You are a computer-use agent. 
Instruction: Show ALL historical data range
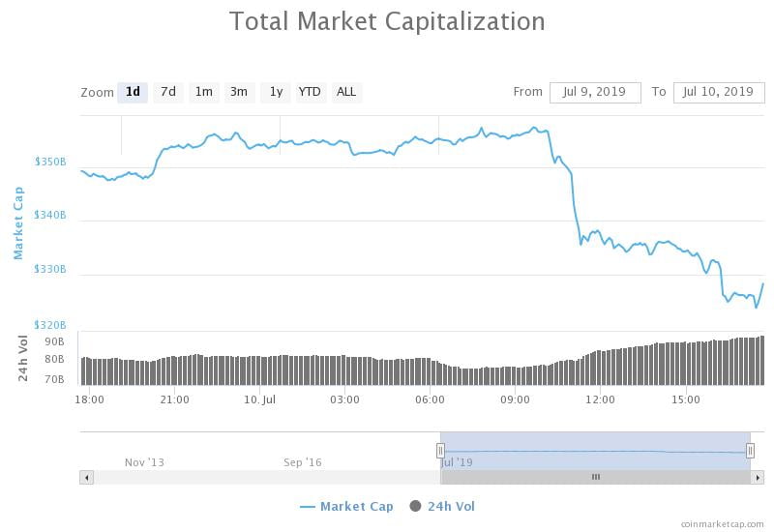[x=346, y=92]
